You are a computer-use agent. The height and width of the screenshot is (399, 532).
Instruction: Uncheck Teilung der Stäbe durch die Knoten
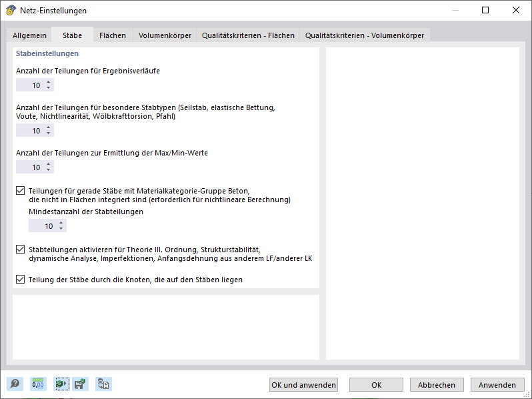click(21, 279)
